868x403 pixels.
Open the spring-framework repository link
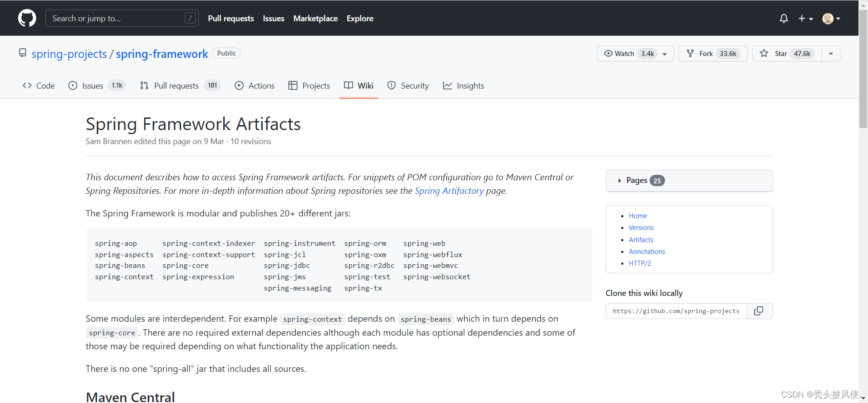coord(162,54)
